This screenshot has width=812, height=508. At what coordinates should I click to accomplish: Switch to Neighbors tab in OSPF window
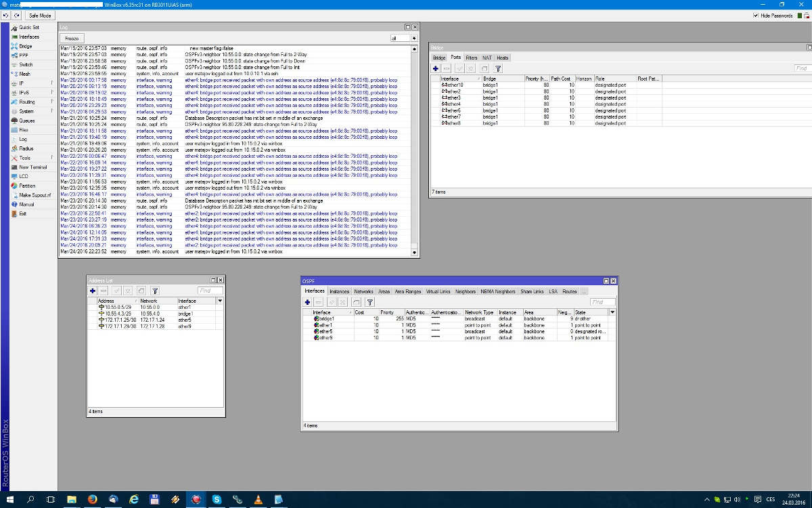click(465, 291)
